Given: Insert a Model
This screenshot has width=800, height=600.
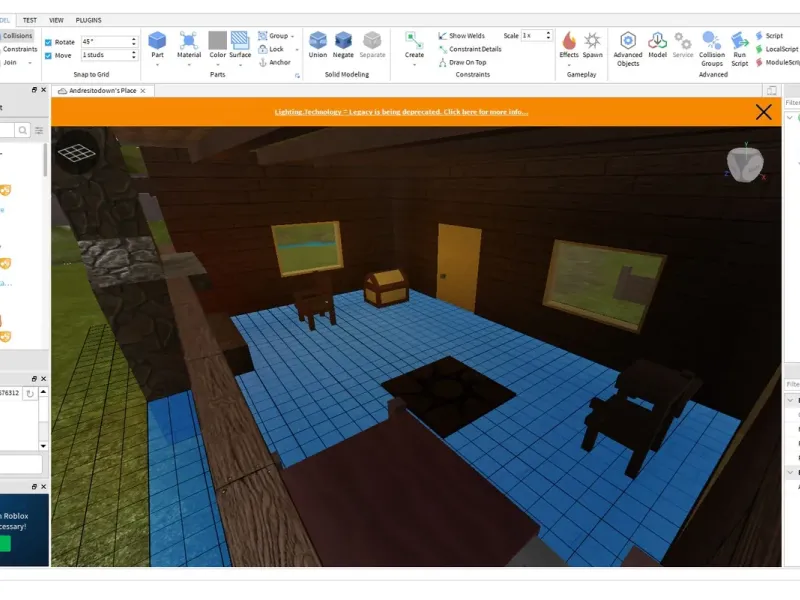Looking at the screenshot, I should coord(657,45).
